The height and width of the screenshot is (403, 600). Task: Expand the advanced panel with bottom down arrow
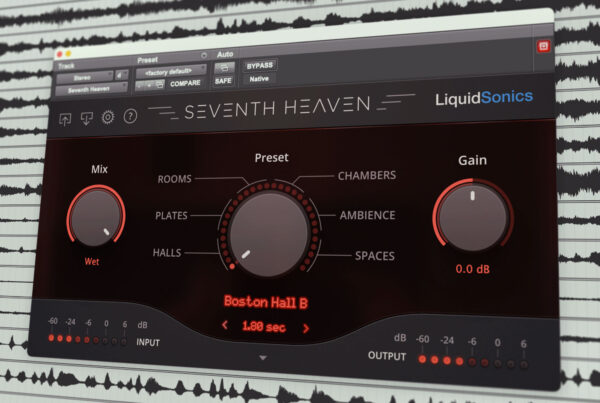[x=262, y=358]
